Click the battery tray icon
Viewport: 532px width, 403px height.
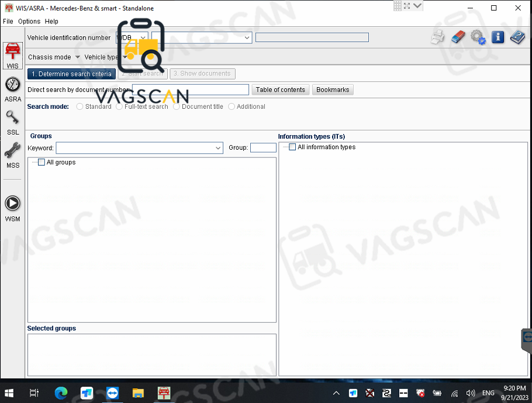coord(437,393)
